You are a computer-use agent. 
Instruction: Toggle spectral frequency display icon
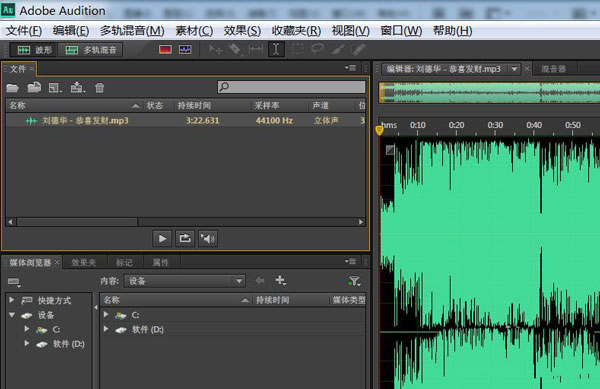point(165,50)
